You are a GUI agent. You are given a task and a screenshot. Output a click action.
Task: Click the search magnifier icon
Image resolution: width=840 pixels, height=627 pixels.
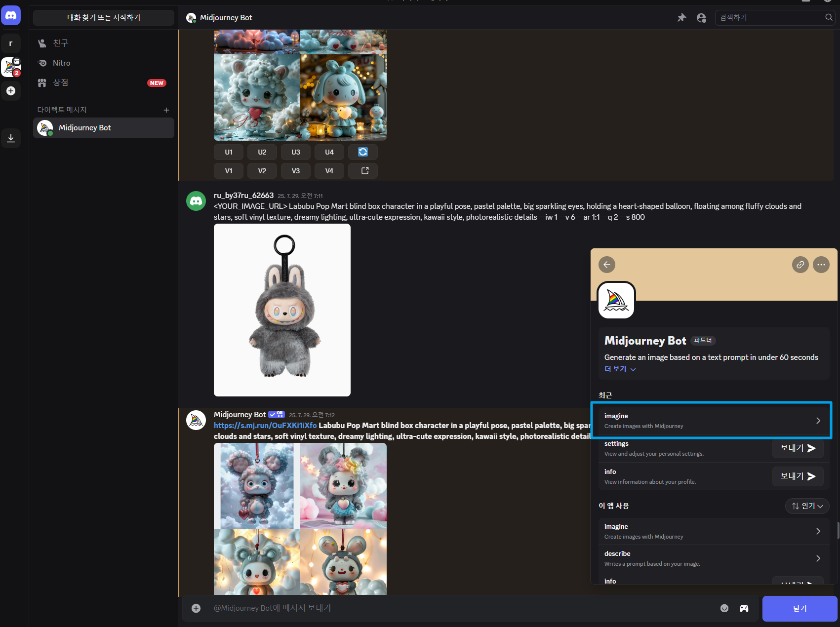[x=829, y=17]
